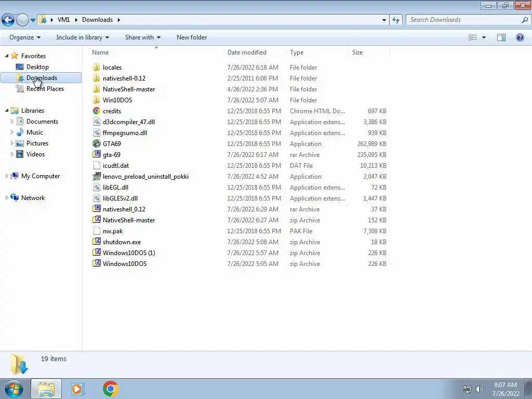
Task: Click the Back navigation arrow button
Action: tap(8, 20)
